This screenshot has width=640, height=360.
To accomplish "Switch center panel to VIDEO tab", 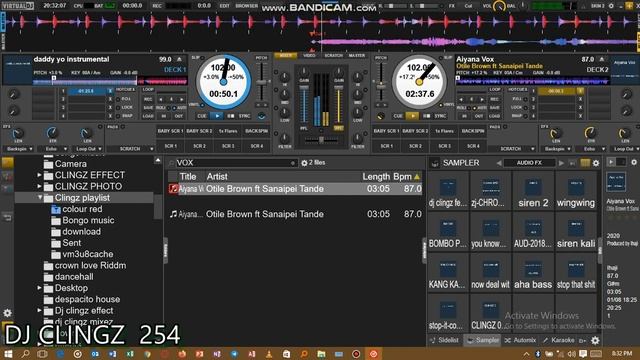I will pyautogui.click(x=309, y=56).
